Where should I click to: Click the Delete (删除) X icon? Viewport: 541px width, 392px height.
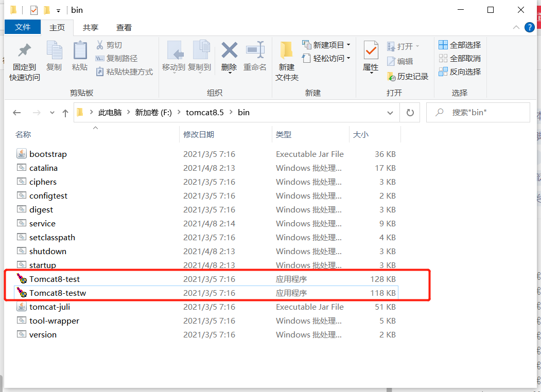[230, 50]
